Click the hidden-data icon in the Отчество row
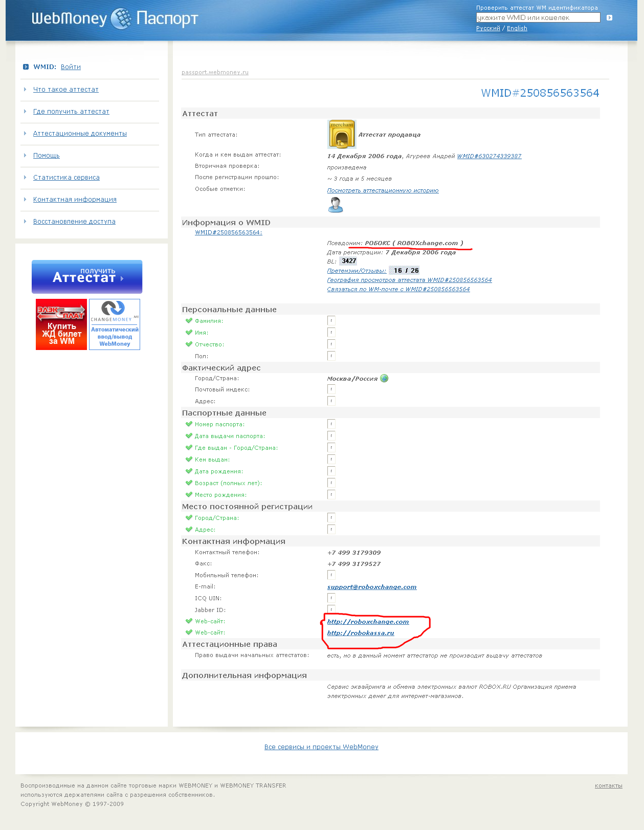644x830 pixels. pyautogui.click(x=331, y=344)
